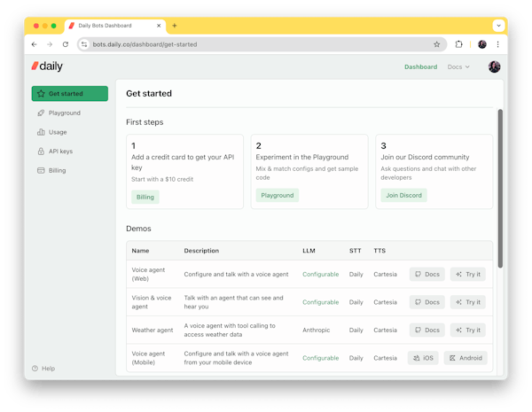The width and height of the screenshot is (532, 412).
Task: Click the Weather agent name cell
Action: coord(153,330)
